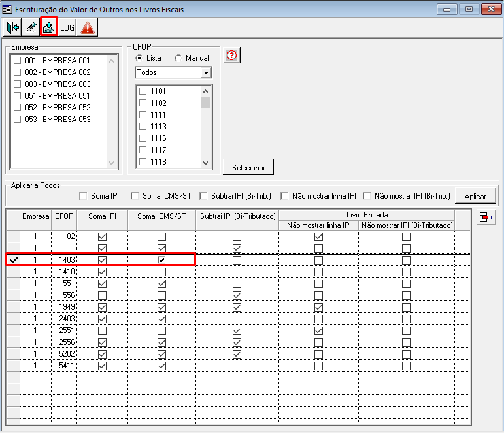
Task: Click the Subtrai IPI (Bi-Tributado) column header
Action: click(237, 220)
